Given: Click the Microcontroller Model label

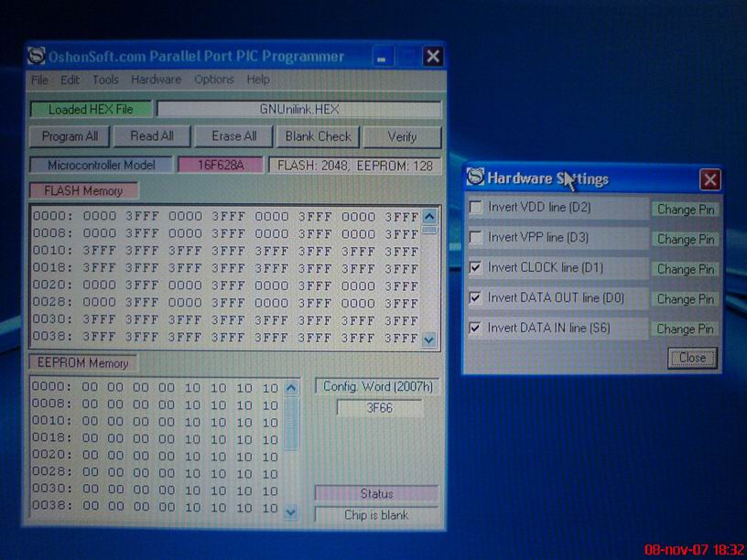Looking at the screenshot, I should tap(101, 166).
